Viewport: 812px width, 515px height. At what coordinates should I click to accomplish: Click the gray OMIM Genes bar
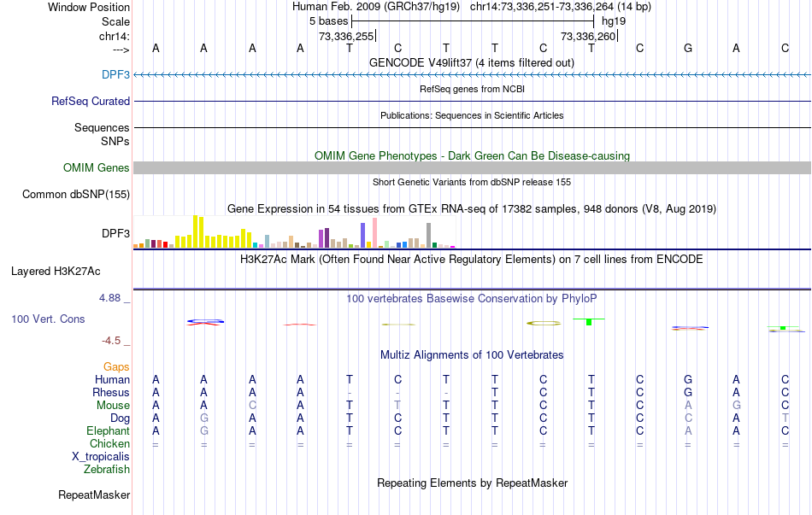[x=472, y=167]
